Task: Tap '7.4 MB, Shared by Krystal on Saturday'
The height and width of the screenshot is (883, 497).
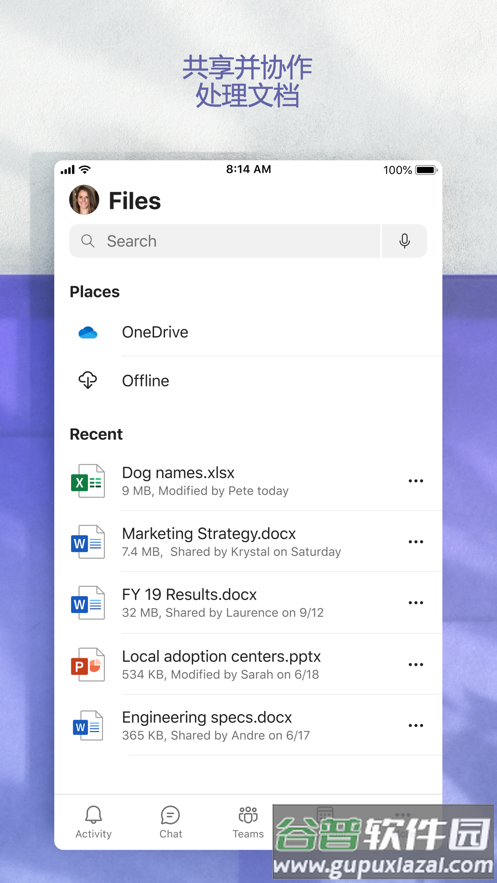Action: pos(231,552)
